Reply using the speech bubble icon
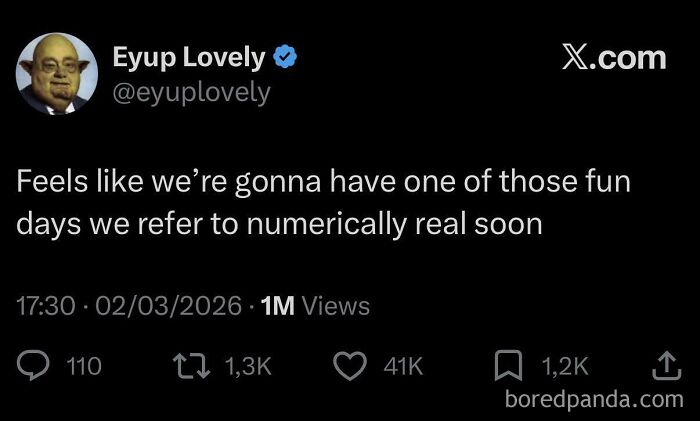 point(33,365)
